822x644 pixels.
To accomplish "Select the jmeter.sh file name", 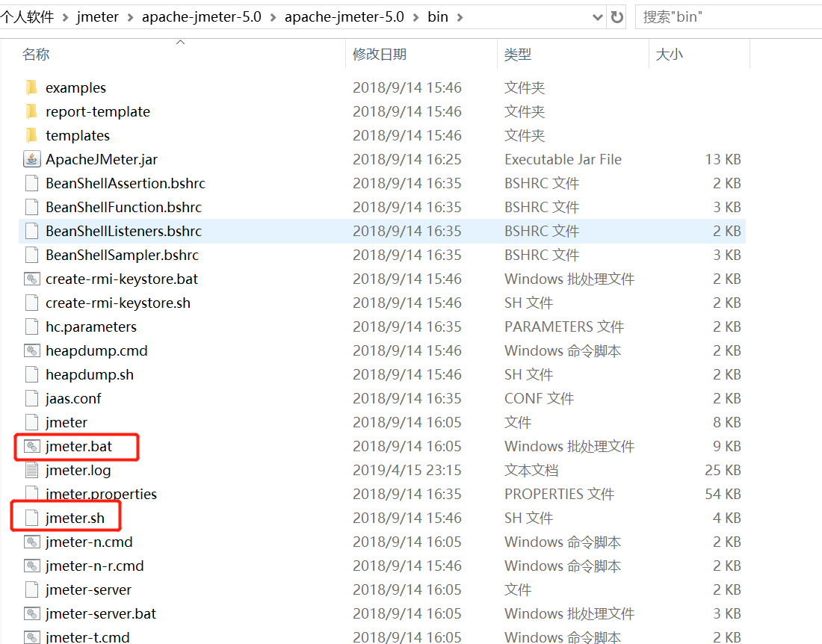I will coord(75,518).
